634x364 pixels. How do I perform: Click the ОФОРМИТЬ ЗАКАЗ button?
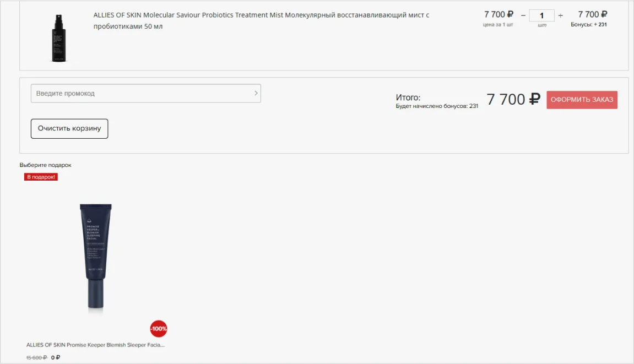(x=582, y=100)
